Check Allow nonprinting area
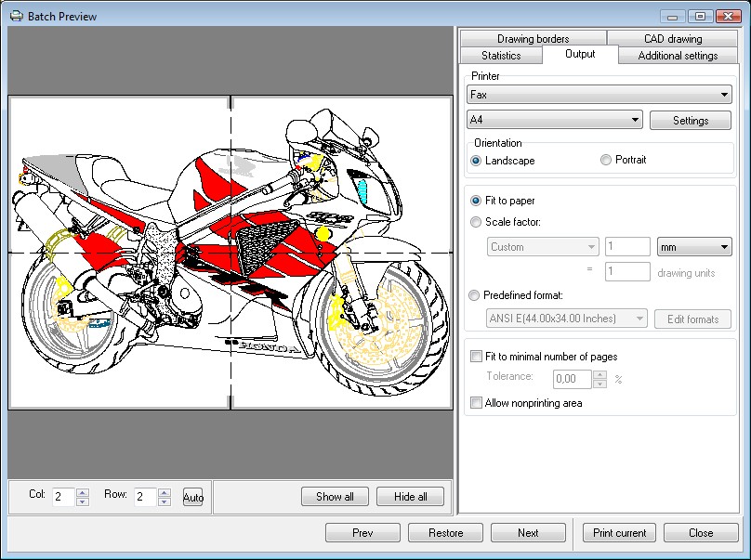The image size is (751, 560). click(x=477, y=403)
